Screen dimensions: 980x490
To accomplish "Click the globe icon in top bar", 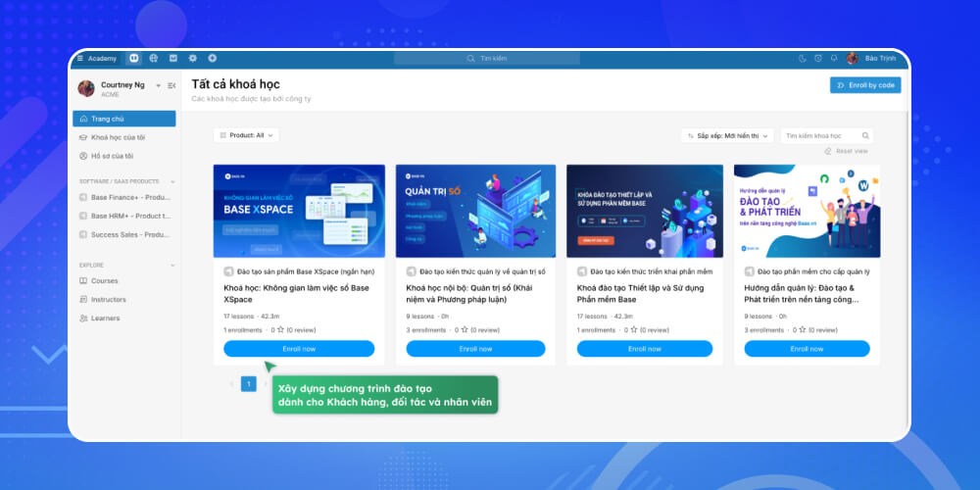I will click(154, 59).
